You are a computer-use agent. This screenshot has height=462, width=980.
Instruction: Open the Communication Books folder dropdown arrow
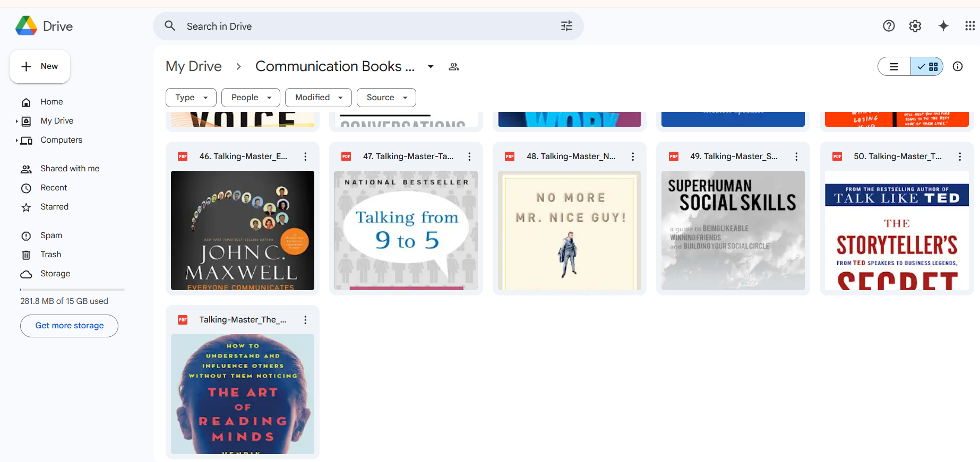[431, 67]
